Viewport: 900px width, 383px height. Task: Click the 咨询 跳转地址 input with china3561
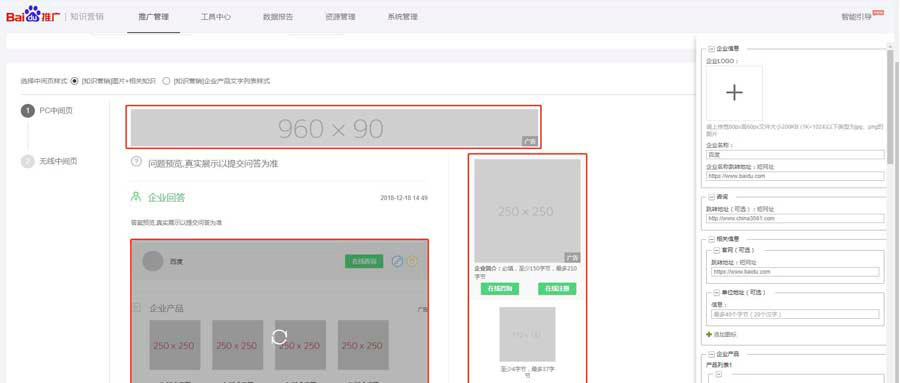(796, 218)
